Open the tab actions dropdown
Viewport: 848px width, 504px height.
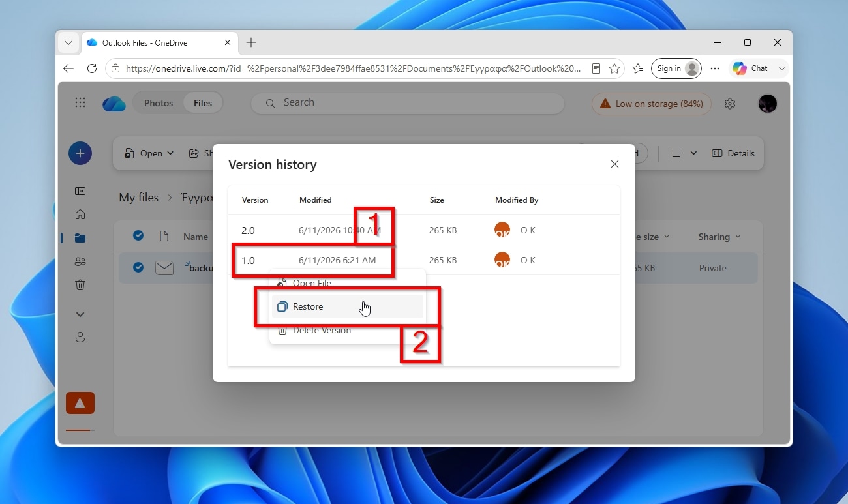click(x=68, y=42)
